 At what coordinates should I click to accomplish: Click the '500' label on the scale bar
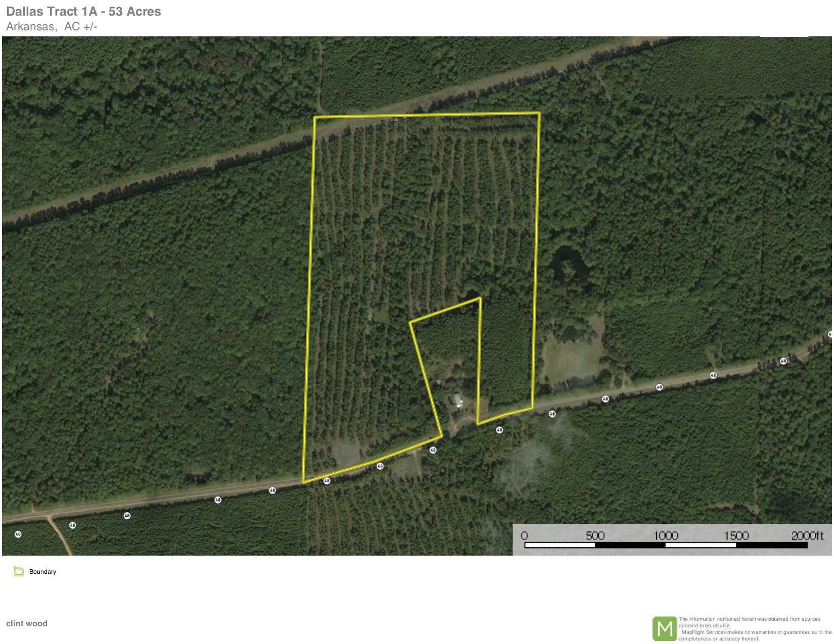tap(595, 536)
